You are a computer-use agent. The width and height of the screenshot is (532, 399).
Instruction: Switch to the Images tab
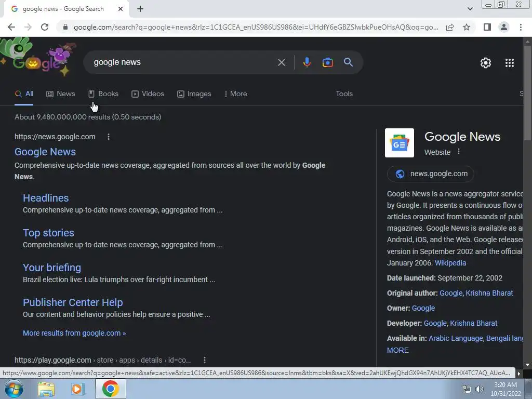tap(194, 94)
